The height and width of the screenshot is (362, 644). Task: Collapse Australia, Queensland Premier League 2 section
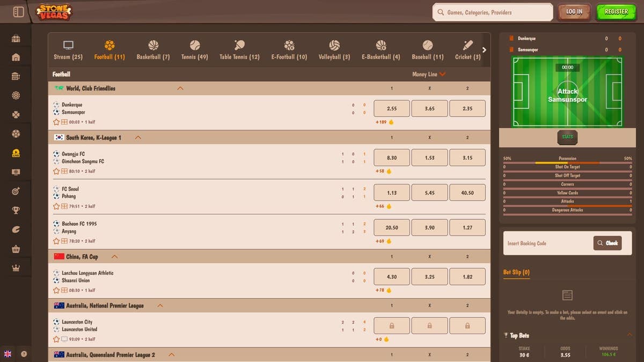[x=172, y=354]
